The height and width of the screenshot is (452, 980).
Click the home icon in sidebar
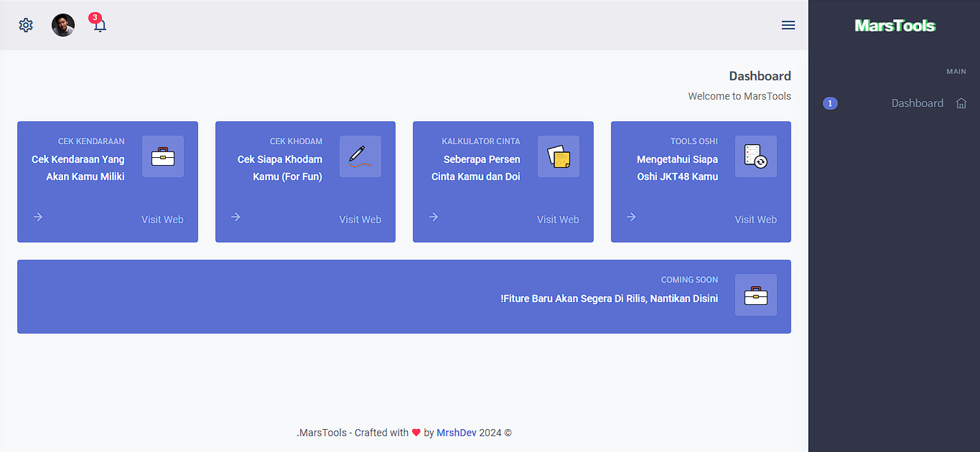tap(961, 103)
